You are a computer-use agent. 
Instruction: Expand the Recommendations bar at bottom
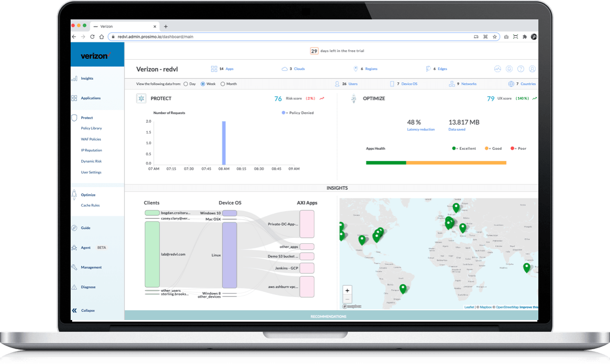point(328,316)
